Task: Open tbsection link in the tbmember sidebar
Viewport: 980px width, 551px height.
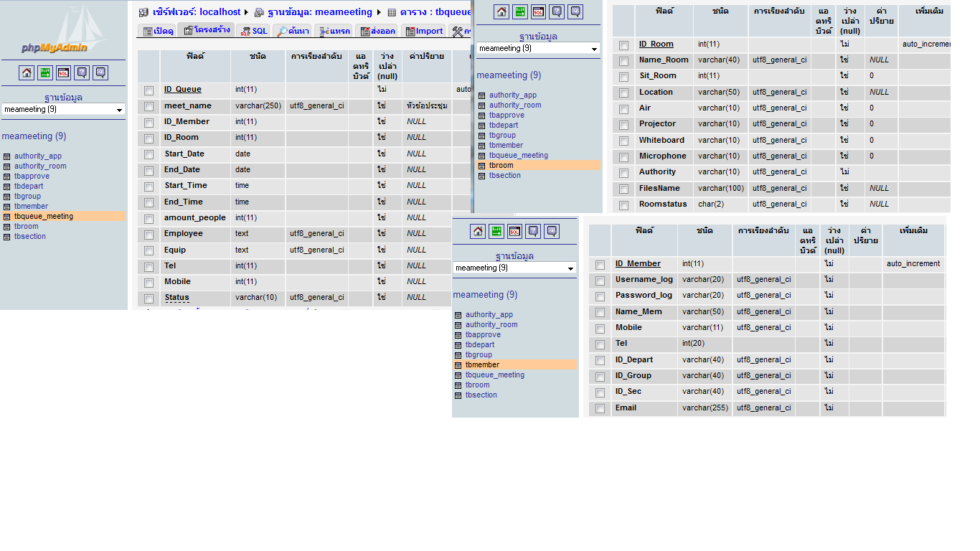Action: 481,395
